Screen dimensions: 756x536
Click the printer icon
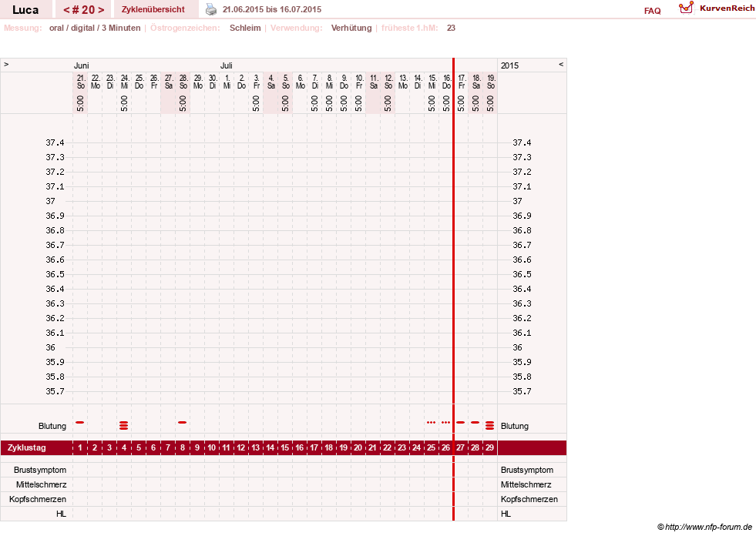[211, 9]
